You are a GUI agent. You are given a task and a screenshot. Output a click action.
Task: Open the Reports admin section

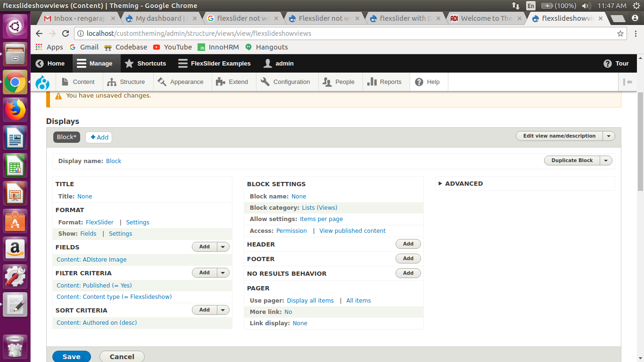pos(386,82)
